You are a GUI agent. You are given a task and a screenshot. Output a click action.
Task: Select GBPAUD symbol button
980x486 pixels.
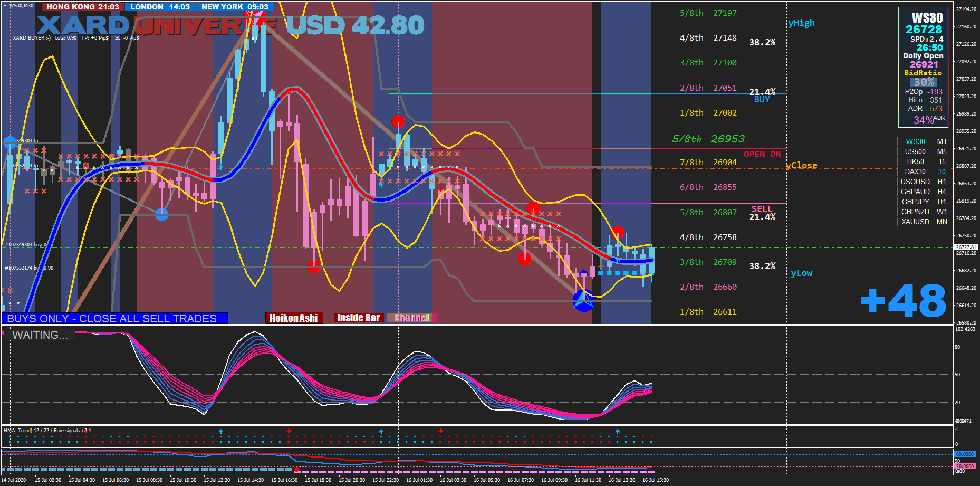[916, 192]
